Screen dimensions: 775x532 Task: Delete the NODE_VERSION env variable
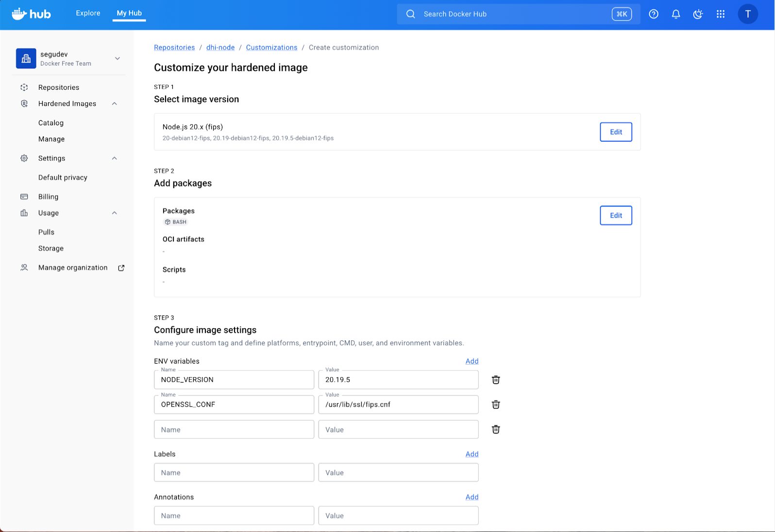coord(495,380)
